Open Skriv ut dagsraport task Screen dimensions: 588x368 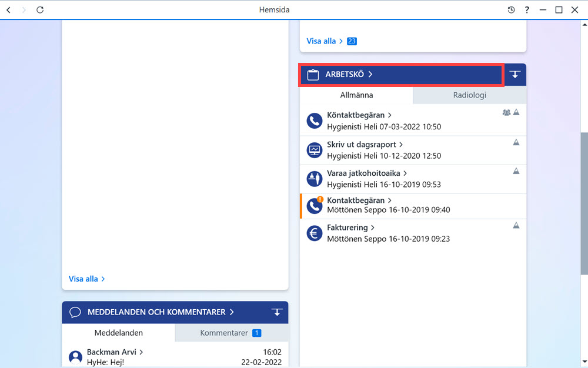pos(365,145)
